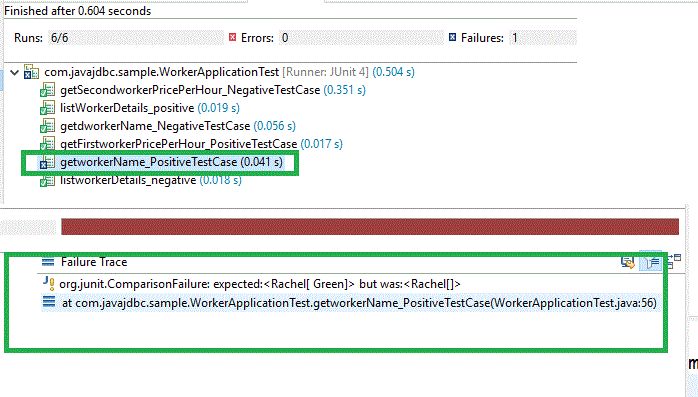698x397 pixels.
Task: Select getSecondworkerPricePerHour_NegativeTestCase test
Action: point(190,90)
